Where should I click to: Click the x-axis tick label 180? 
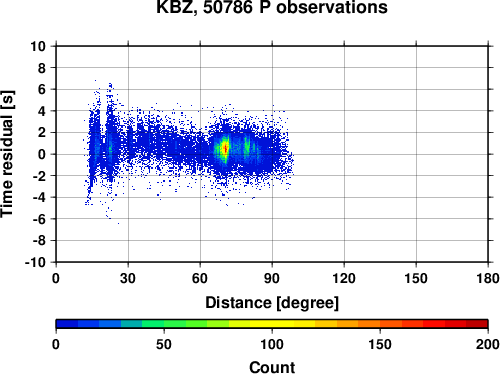coord(488,278)
